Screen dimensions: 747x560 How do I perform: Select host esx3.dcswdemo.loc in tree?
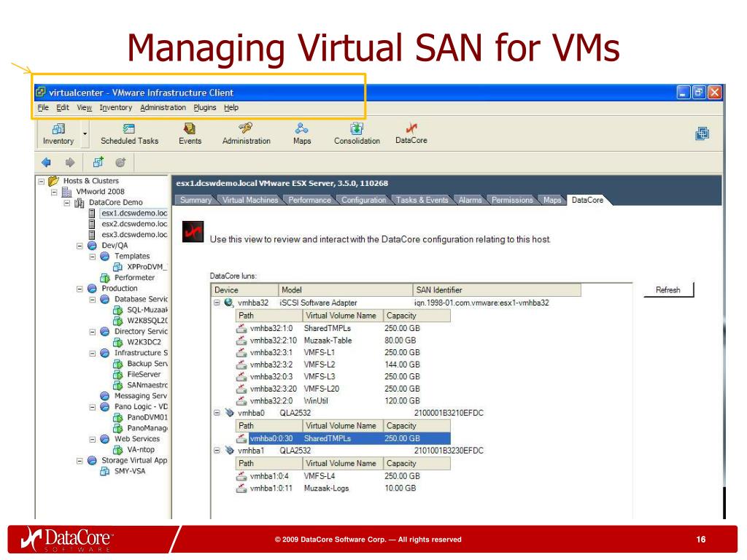coord(134,234)
